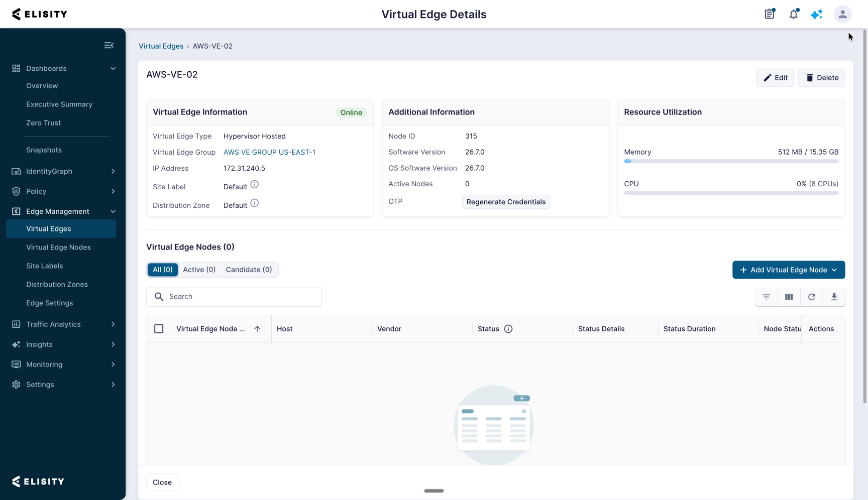Click the Settings gear icon
The width and height of the screenshot is (868, 500).
pyautogui.click(x=16, y=385)
